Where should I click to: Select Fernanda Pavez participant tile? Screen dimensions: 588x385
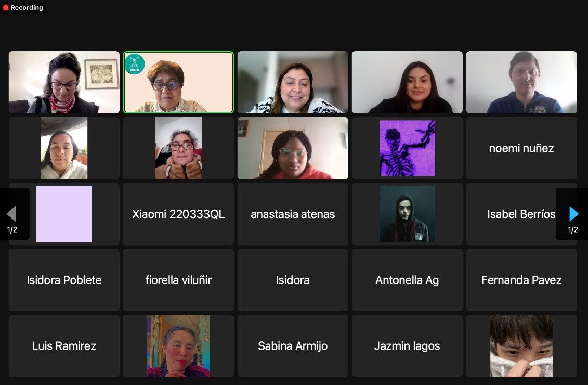(521, 280)
